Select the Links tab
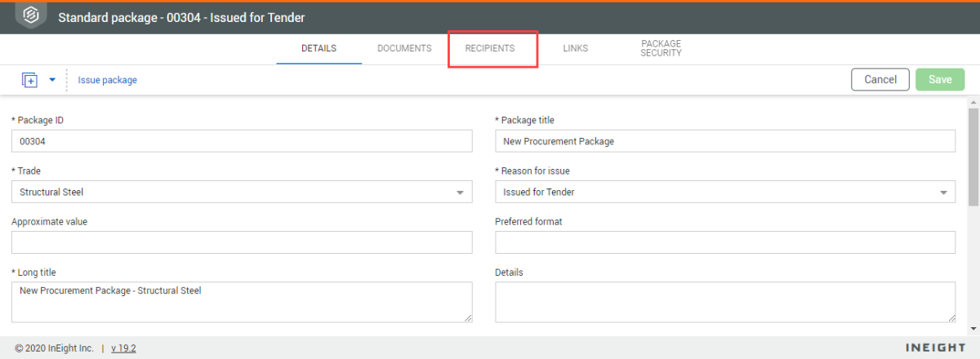 click(x=575, y=48)
